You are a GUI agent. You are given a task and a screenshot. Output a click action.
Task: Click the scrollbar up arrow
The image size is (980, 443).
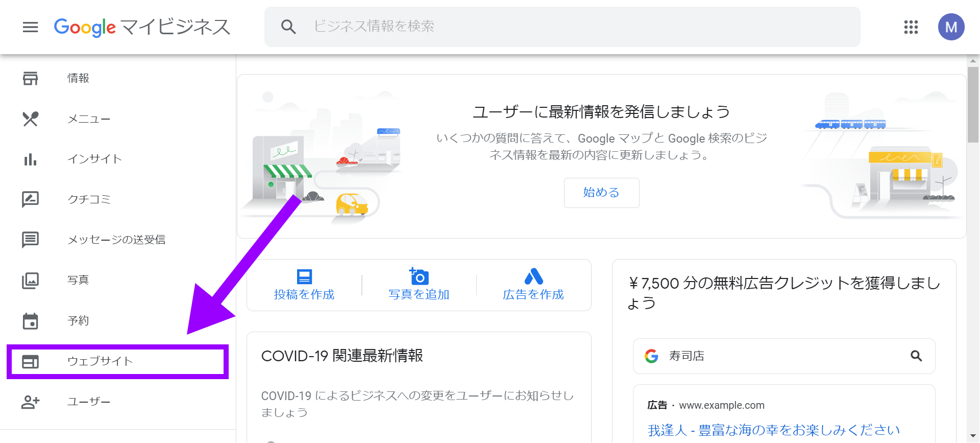(x=973, y=61)
